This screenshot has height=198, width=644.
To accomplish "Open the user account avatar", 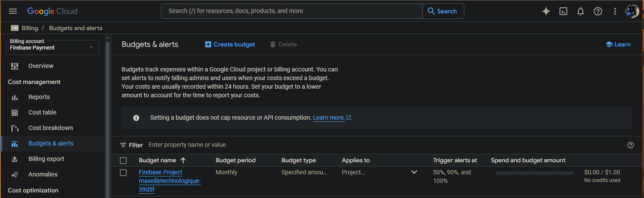I will tap(632, 12).
